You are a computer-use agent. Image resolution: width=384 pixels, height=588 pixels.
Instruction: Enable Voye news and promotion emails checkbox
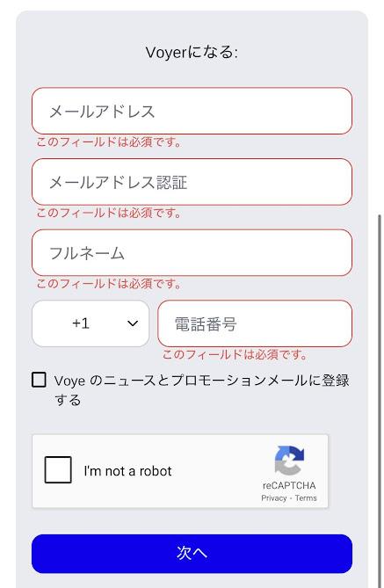click(x=39, y=380)
